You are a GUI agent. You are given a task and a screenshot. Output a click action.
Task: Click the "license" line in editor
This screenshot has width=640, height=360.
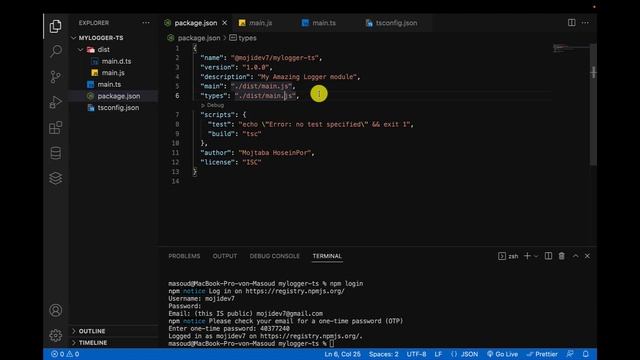coord(231,162)
